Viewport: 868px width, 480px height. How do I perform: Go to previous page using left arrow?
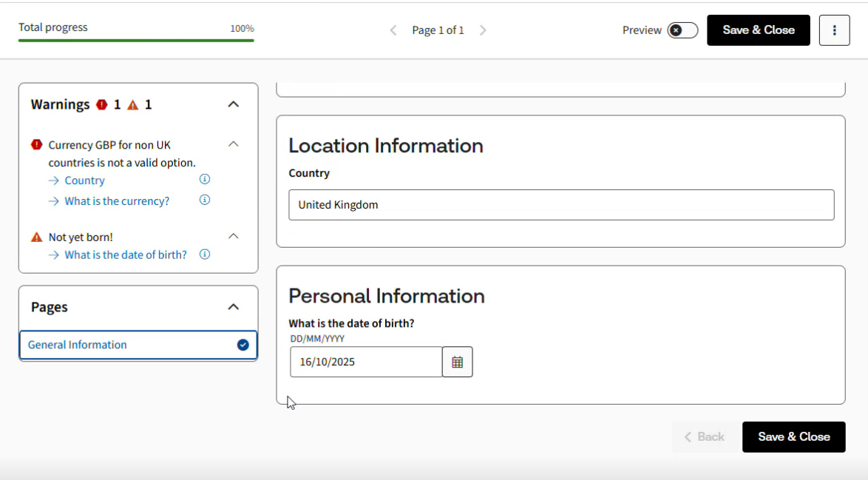pyautogui.click(x=393, y=30)
